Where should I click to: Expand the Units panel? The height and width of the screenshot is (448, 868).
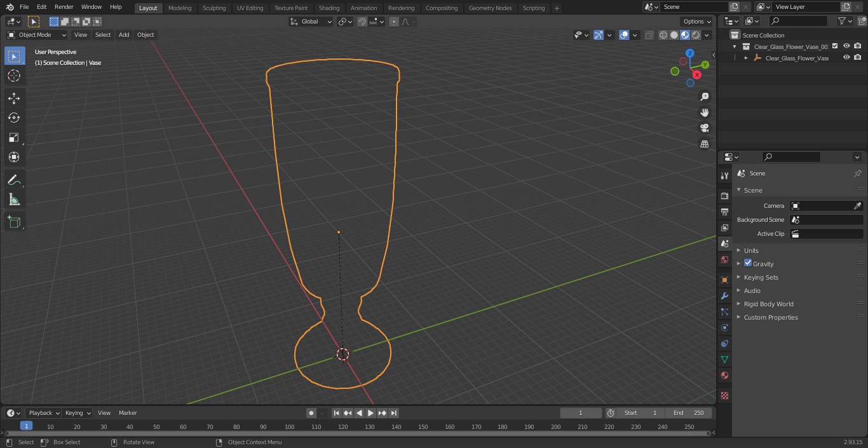click(x=751, y=250)
